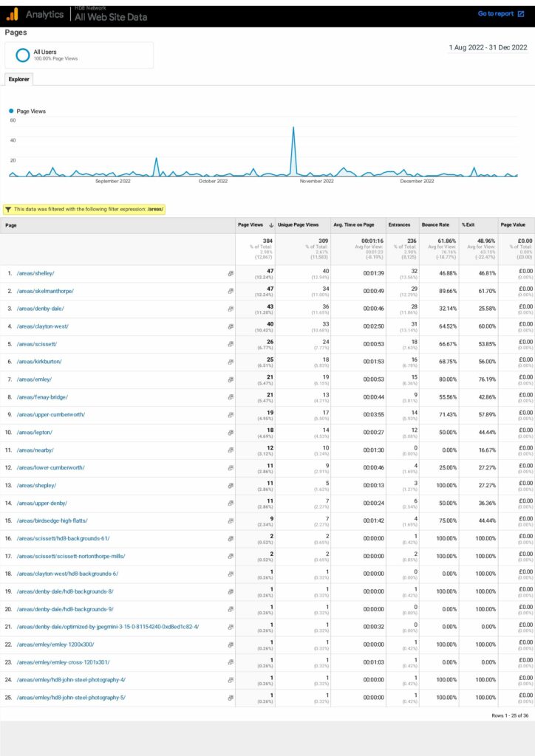Viewport: 535px width, 756px height.
Task: Click open-in-new icon for /areas/shepley/ row
Action: 231,485
